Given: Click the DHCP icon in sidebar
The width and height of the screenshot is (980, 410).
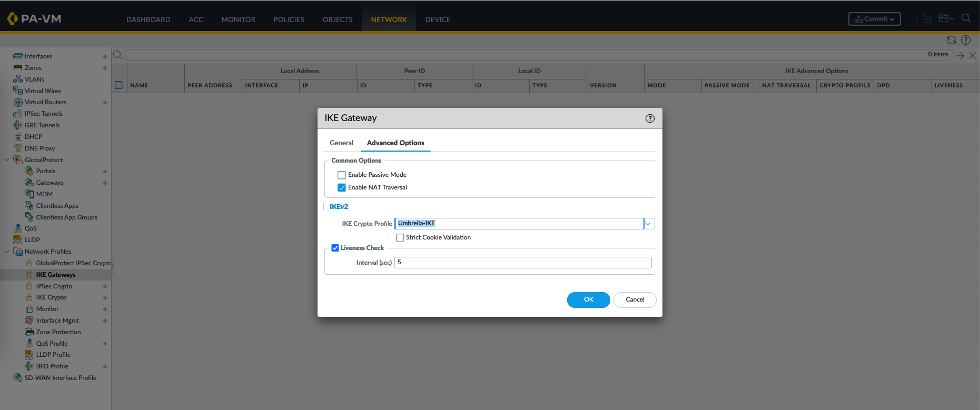Looking at the screenshot, I should click(18, 137).
